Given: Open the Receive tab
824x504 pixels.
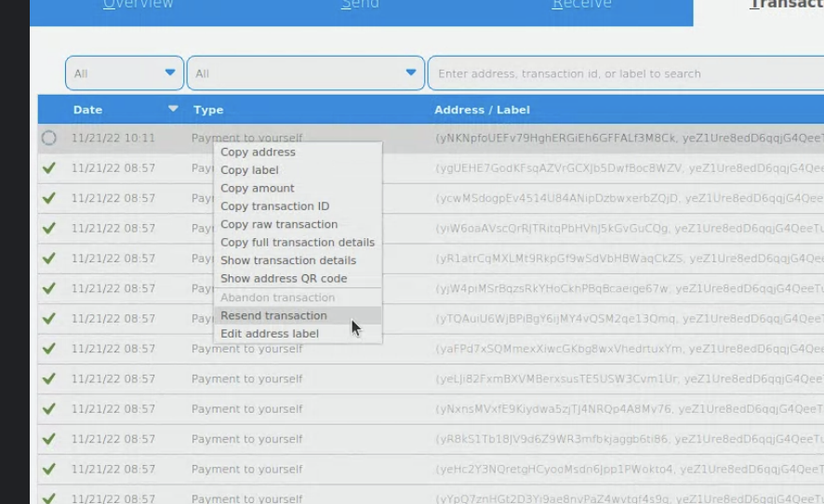Looking at the screenshot, I should click(582, 5).
